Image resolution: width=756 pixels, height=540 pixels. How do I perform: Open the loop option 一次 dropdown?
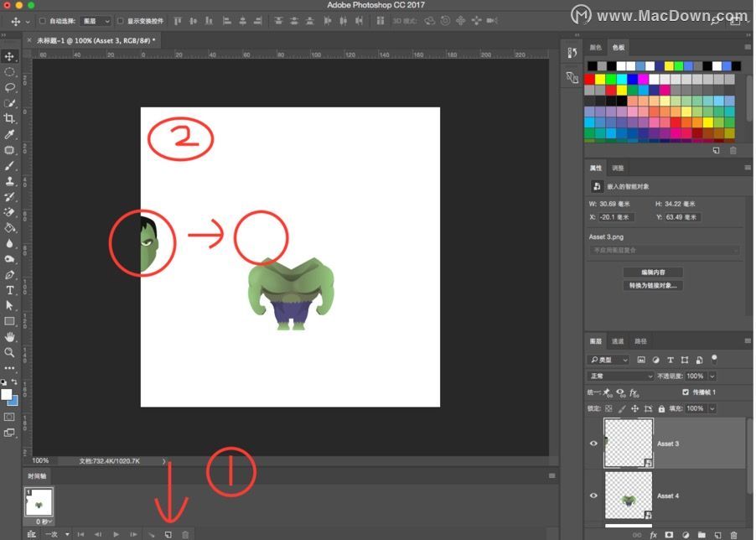[57, 534]
